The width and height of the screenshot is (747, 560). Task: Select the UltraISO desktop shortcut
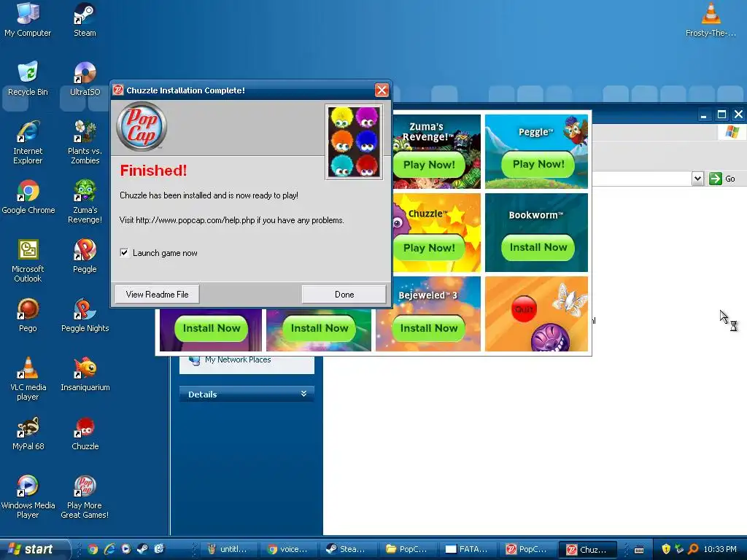85,79
